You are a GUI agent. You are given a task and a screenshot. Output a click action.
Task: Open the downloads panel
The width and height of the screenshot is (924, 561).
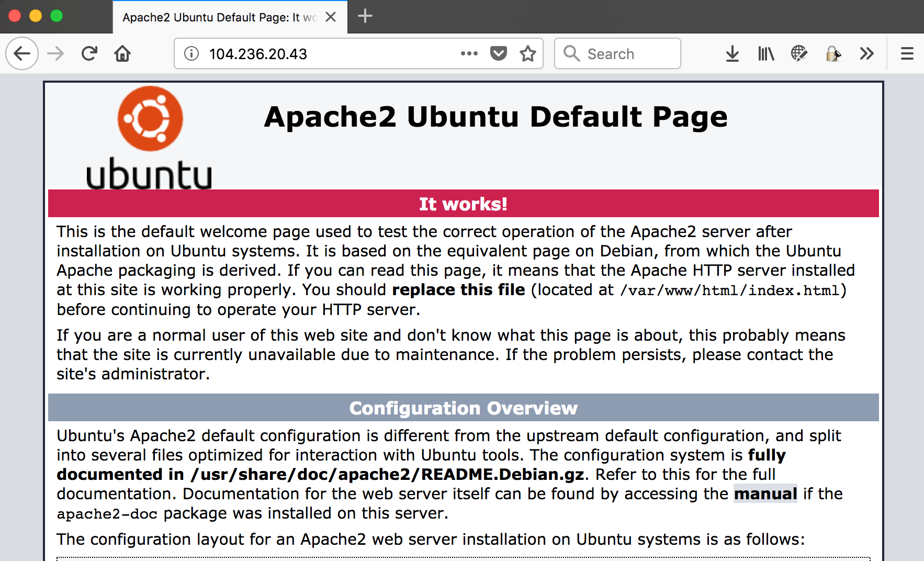pyautogui.click(x=733, y=53)
